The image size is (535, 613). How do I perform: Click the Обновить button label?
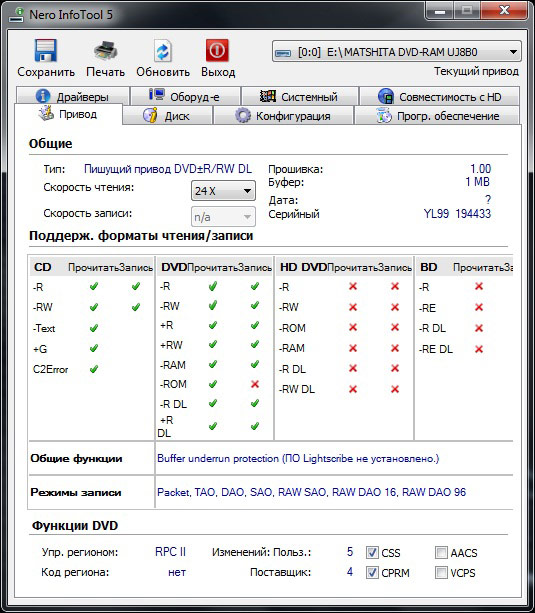[163, 72]
